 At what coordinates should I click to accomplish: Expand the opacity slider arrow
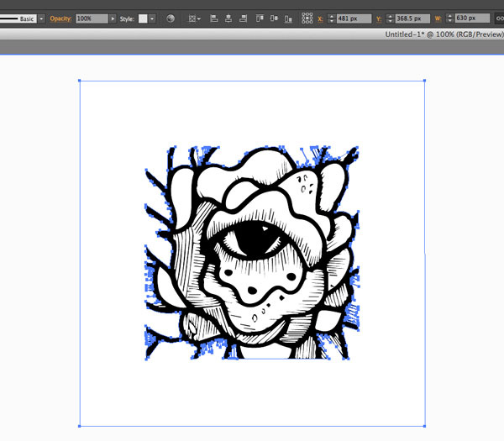point(113,18)
